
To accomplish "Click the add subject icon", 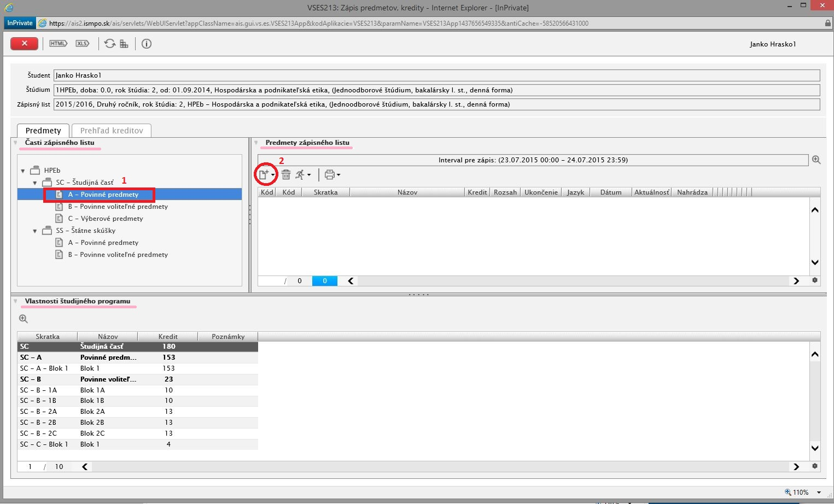I will pyautogui.click(x=264, y=175).
